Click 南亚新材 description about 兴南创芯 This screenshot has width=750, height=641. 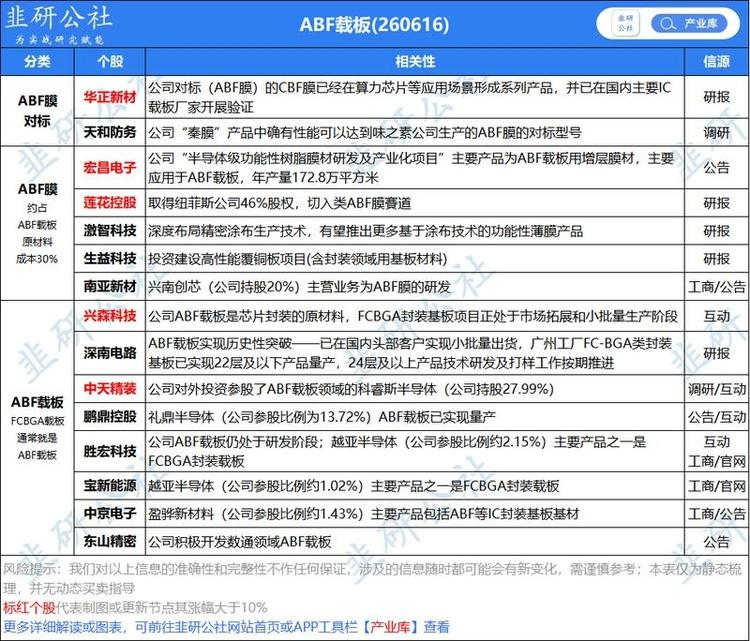pos(299,287)
